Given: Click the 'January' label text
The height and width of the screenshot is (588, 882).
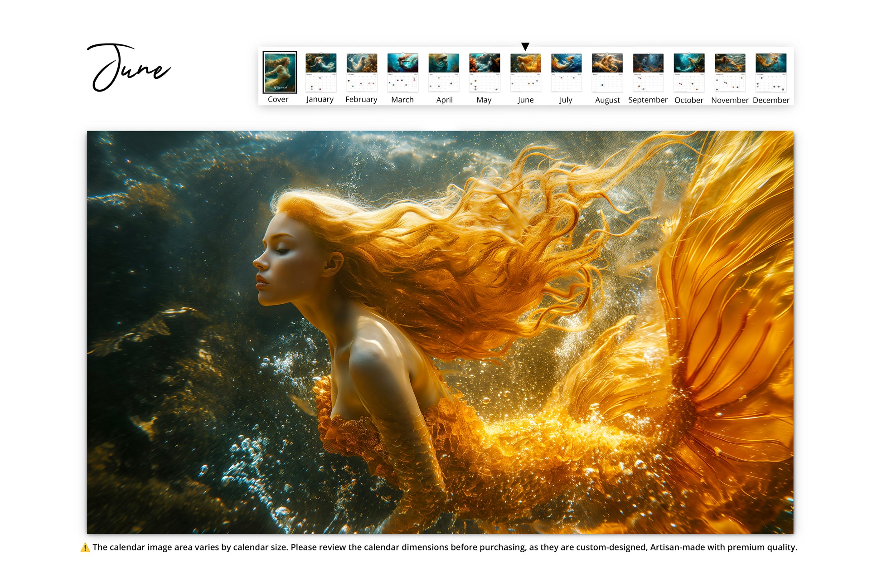Looking at the screenshot, I should coord(320,99).
